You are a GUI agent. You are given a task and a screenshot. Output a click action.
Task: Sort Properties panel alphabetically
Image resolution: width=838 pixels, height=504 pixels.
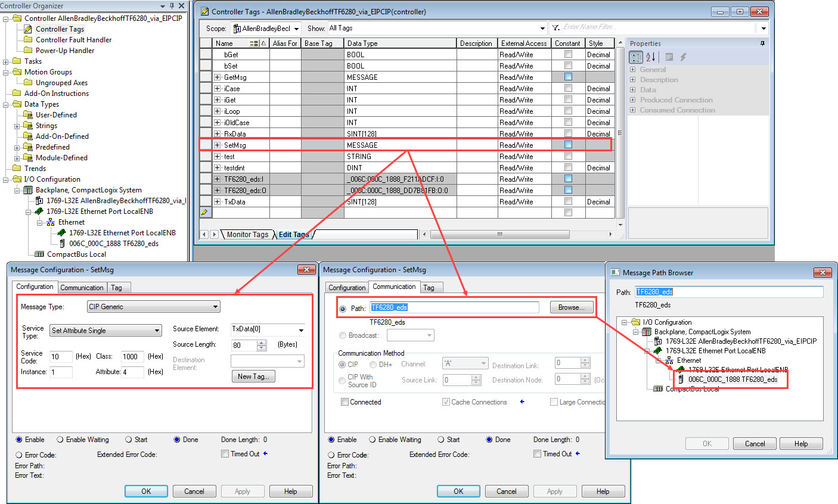pyautogui.click(x=650, y=57)
